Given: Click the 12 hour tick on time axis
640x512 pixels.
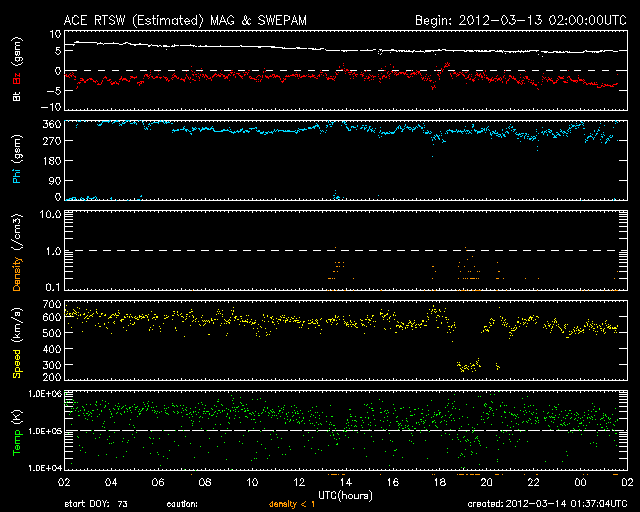Looking at the screenshot, I should pyautogui.click(x=297, y=481).
